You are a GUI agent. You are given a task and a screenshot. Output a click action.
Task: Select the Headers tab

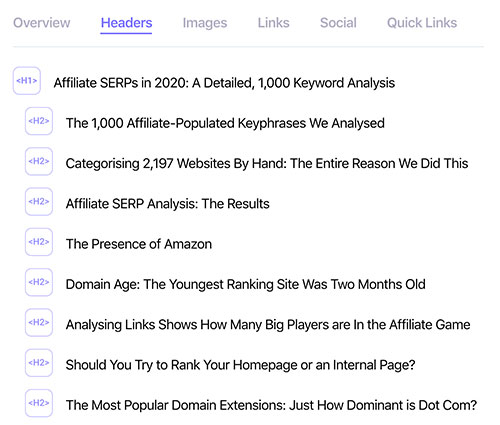pyautogui.click(x=126, y=23)
